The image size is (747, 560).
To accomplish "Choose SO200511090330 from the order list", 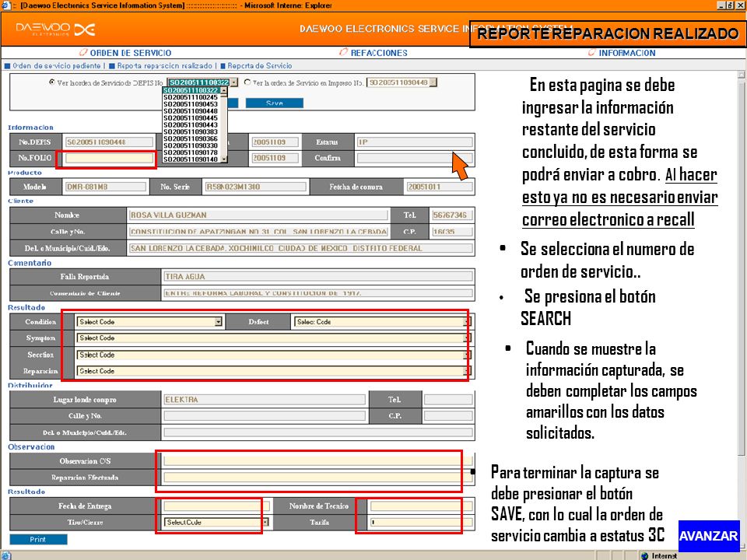I will pyautogui.click(x=191, y=145).
